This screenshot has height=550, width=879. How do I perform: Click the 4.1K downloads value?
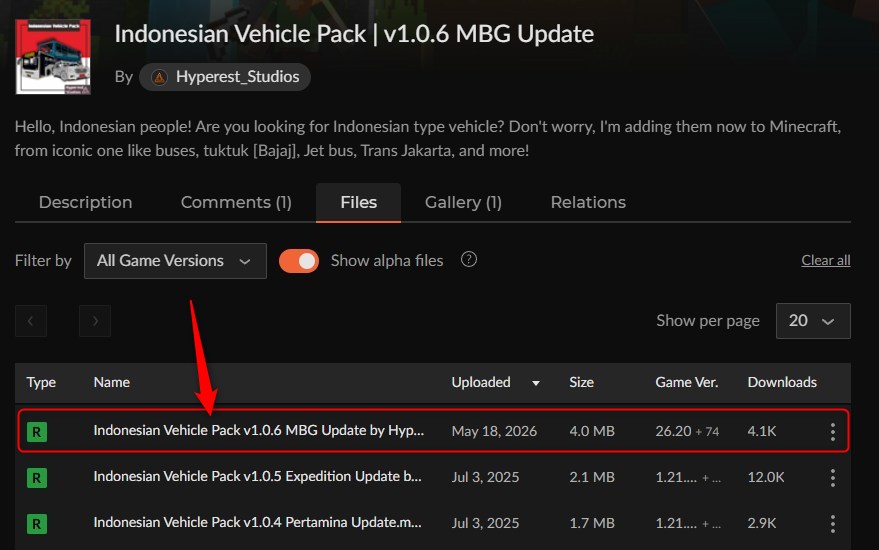pos(762,431)
